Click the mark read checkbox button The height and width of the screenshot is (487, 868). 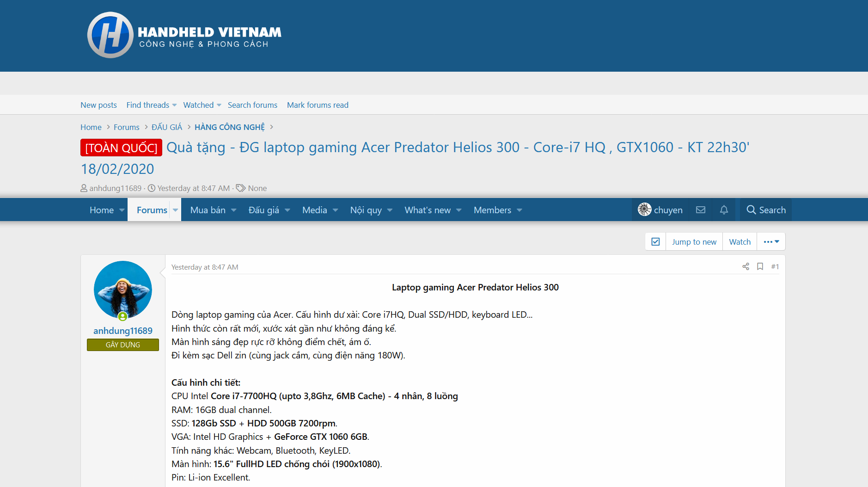click(655, 242)
